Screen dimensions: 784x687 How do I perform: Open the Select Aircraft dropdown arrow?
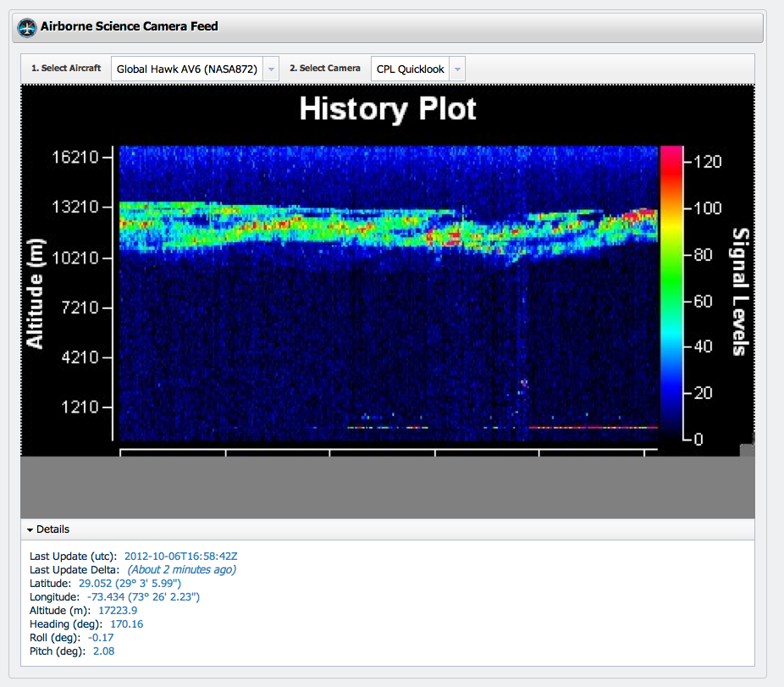pos(271,69)
